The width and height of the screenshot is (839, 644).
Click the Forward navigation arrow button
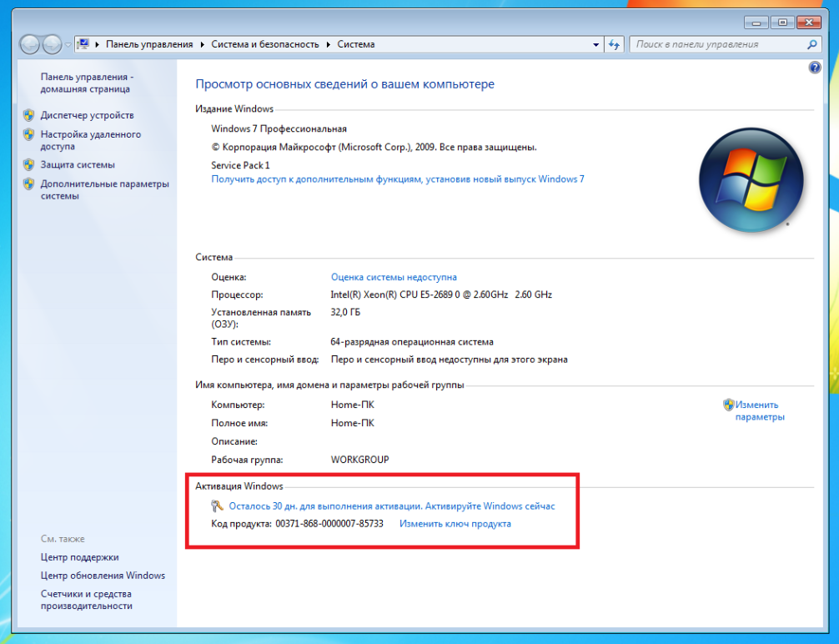tap(52, 44)
